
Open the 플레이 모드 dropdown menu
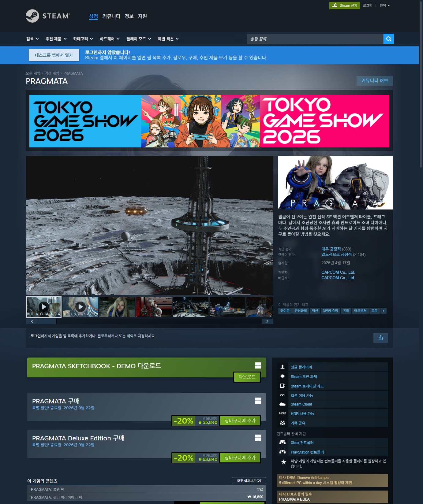pyautogui.click(x=139, y=39)
